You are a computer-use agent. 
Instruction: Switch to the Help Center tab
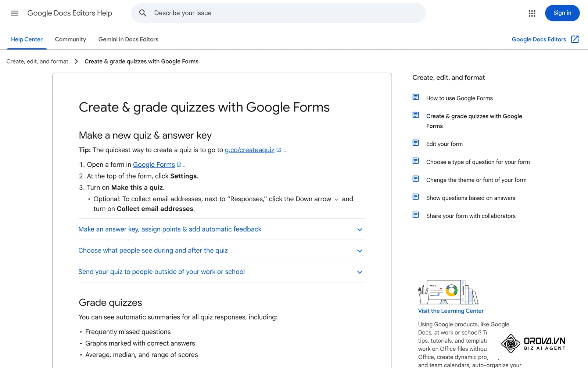tap(27, 39)
